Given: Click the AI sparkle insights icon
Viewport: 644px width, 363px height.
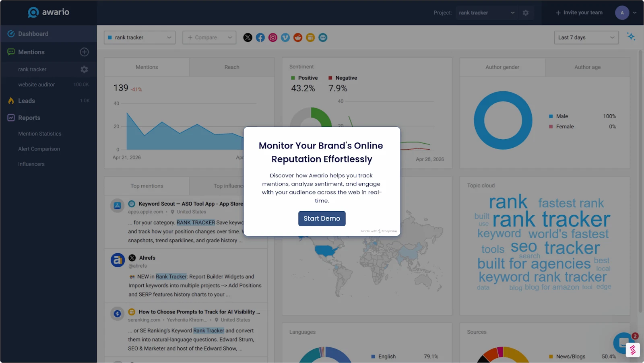Looking at the screenshot, I should pos(631,37).
